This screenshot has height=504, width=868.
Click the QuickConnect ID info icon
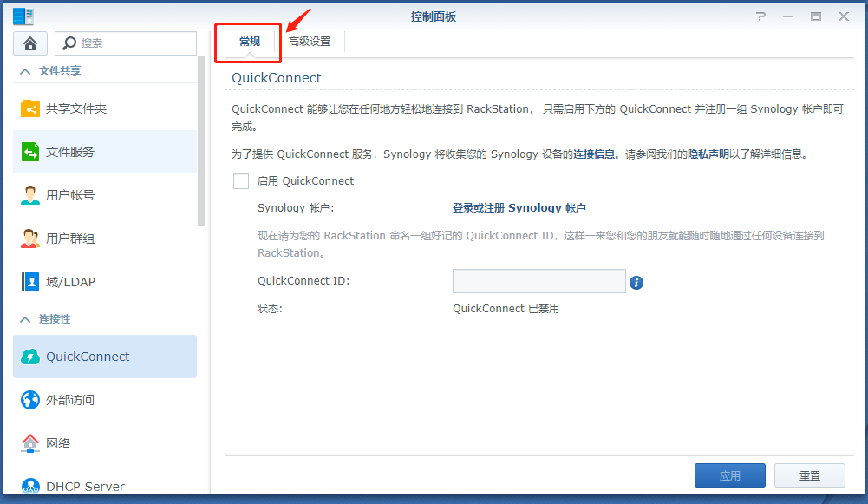636,283
